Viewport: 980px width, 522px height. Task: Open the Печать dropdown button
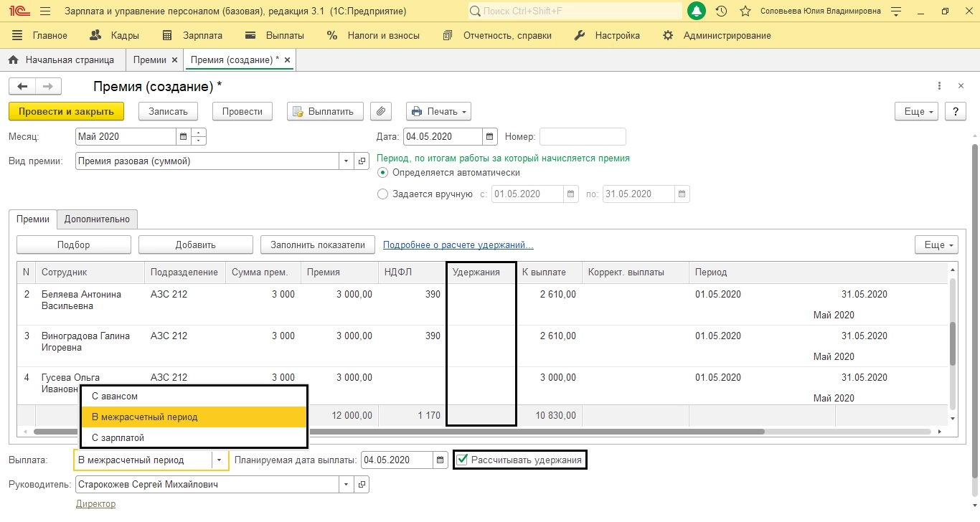pos(438,111)
